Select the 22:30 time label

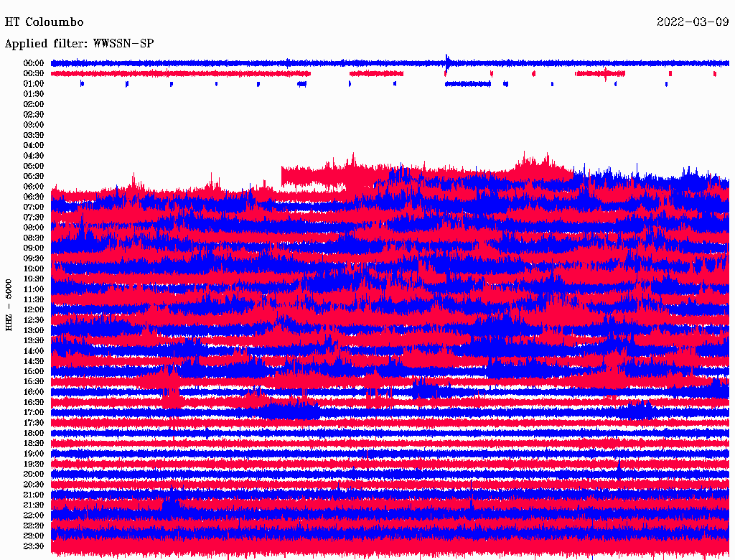point(34,526)
